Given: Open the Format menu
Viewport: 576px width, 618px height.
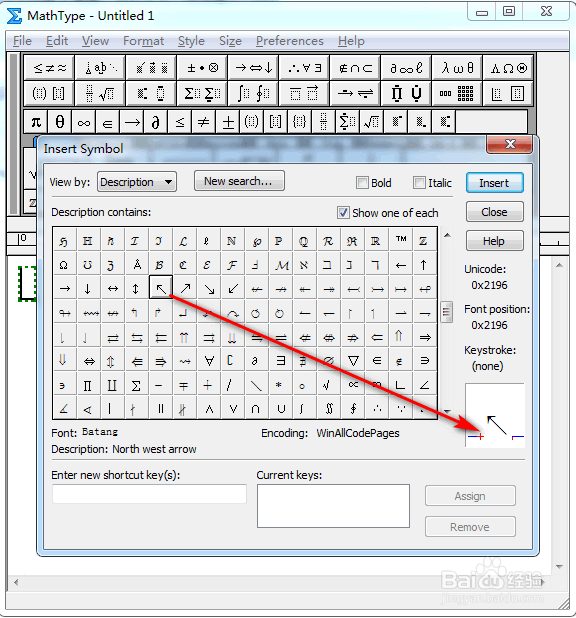Looking at the screenshot, I should (x=144, y=41).
